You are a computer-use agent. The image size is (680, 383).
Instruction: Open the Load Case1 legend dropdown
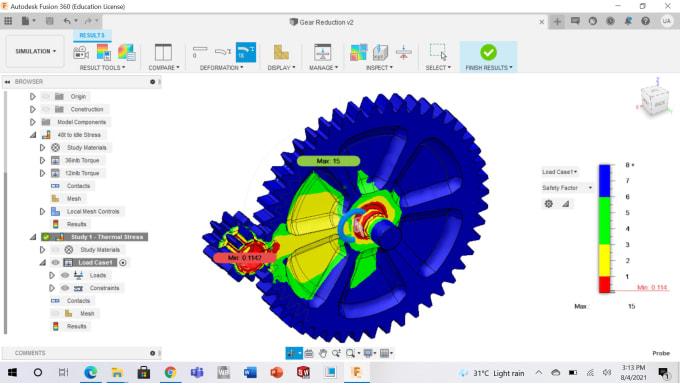click(560, 172)
